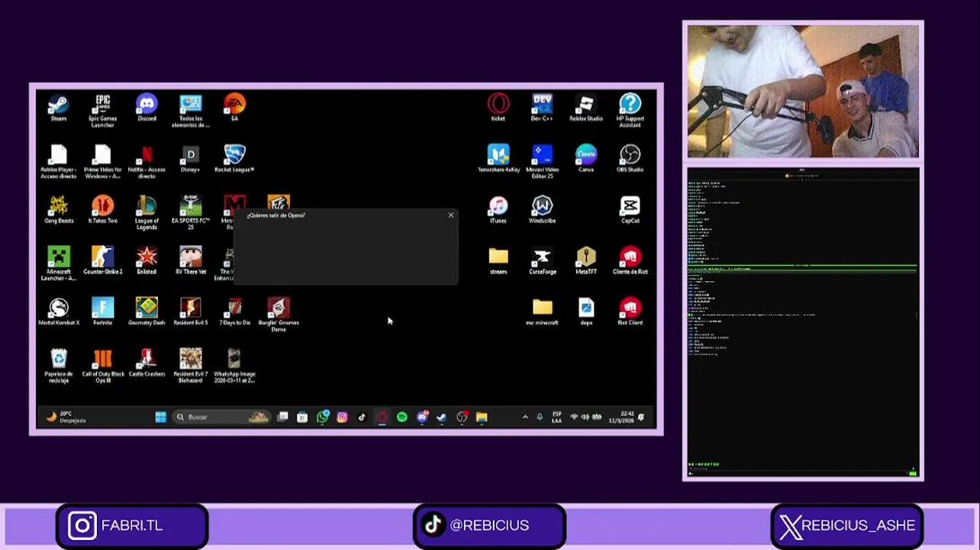
Task: Select the Canva desktop icon
Action: coord(586,159)
